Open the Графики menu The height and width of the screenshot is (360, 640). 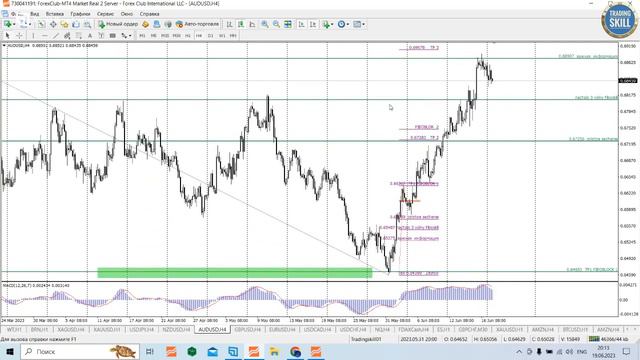80,14
